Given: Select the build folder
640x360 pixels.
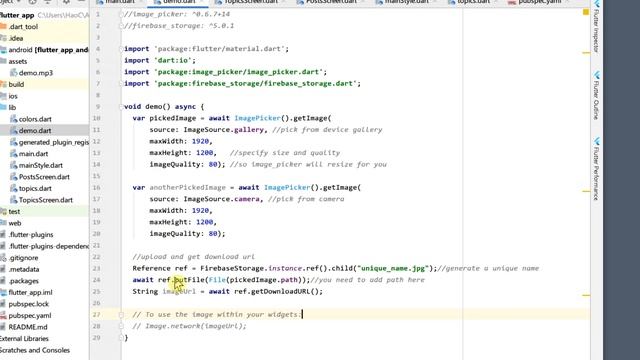Looking at the screenshot, I should point(16,84).
